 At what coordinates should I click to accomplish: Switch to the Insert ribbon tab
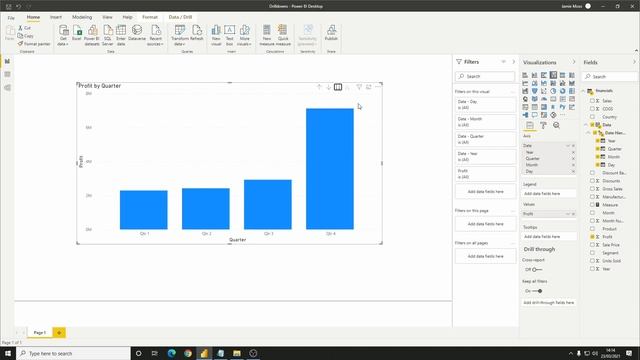tap(56, 17)
